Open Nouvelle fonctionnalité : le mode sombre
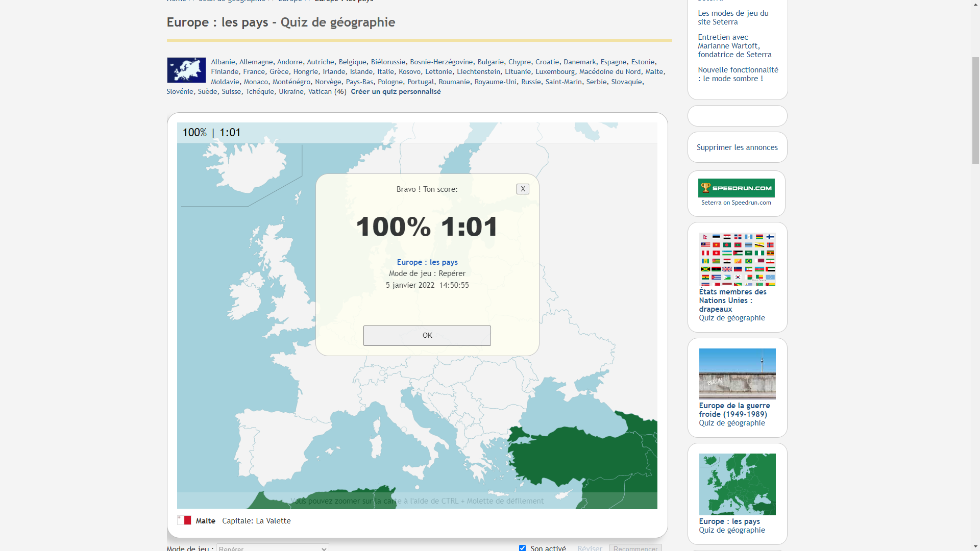 (738, 74)
